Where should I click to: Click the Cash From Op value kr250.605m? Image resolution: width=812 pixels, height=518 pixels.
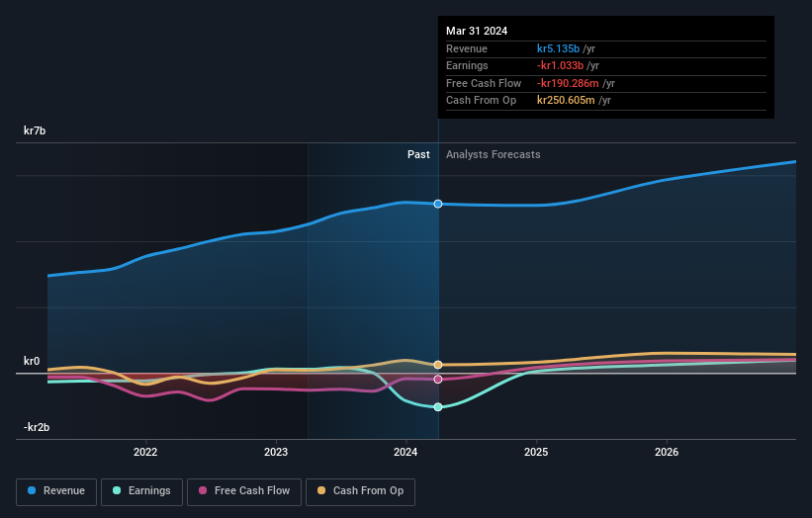[x=566, y=101]
